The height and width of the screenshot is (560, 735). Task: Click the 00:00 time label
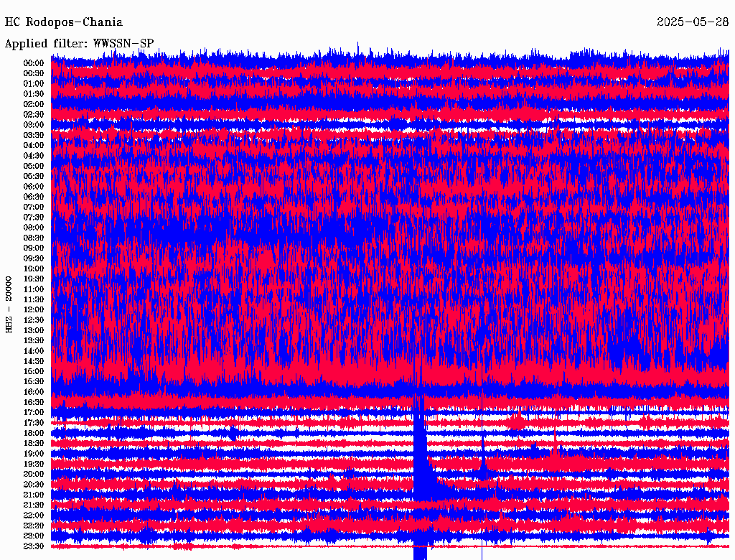[x=34, y=63]
